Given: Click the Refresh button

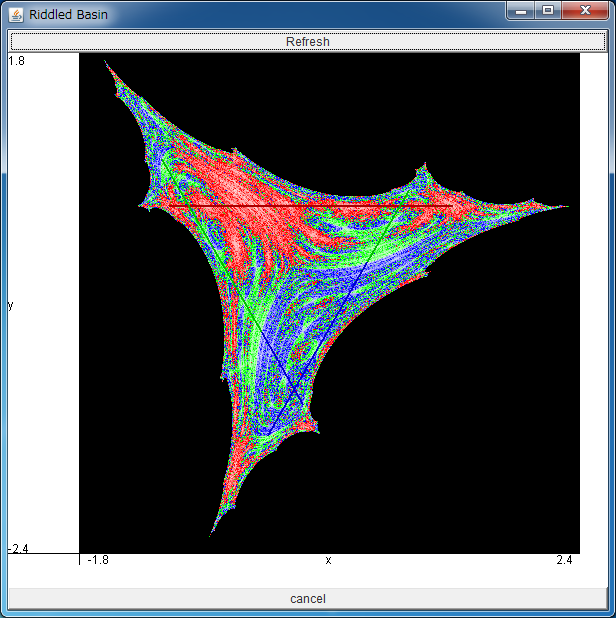Looking at the screenshot, I should (x=308, y=41).
